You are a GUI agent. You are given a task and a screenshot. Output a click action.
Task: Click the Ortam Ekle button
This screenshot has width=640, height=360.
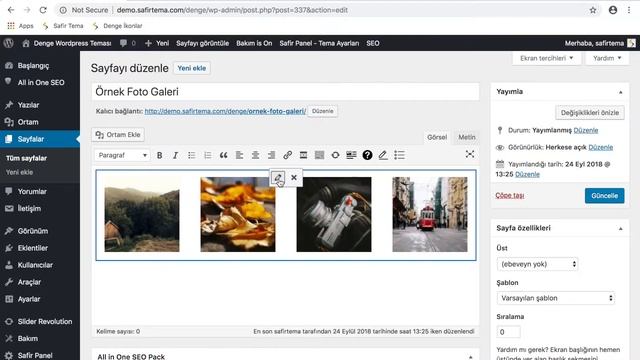(118, 135)
